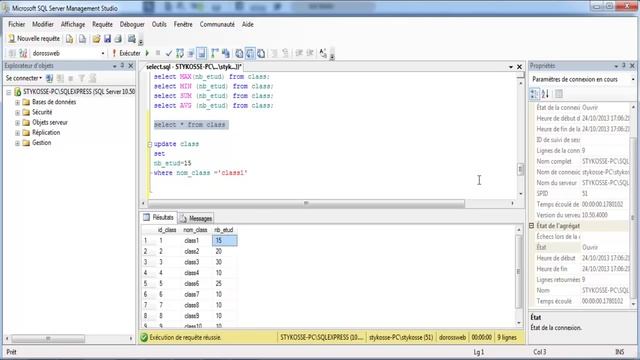This screenshot has width=640, height=360.
Task: Open the Affichage menu
Action: 73,24
